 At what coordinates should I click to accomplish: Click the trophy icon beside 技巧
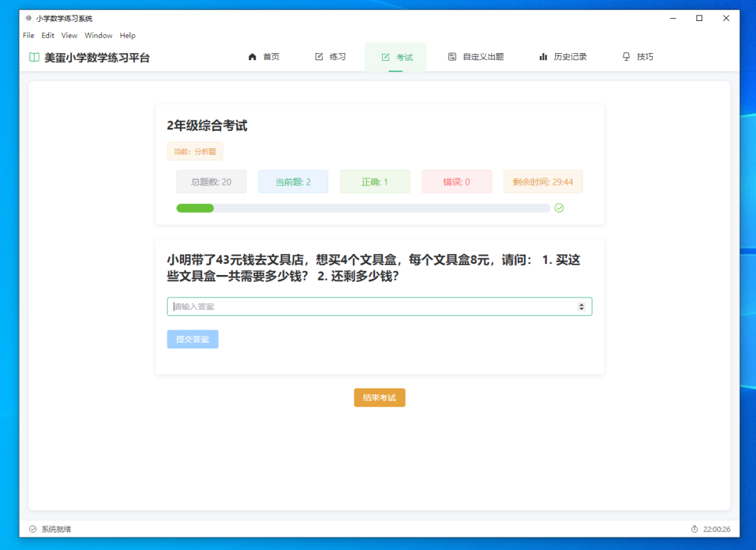tap(626, 57)
